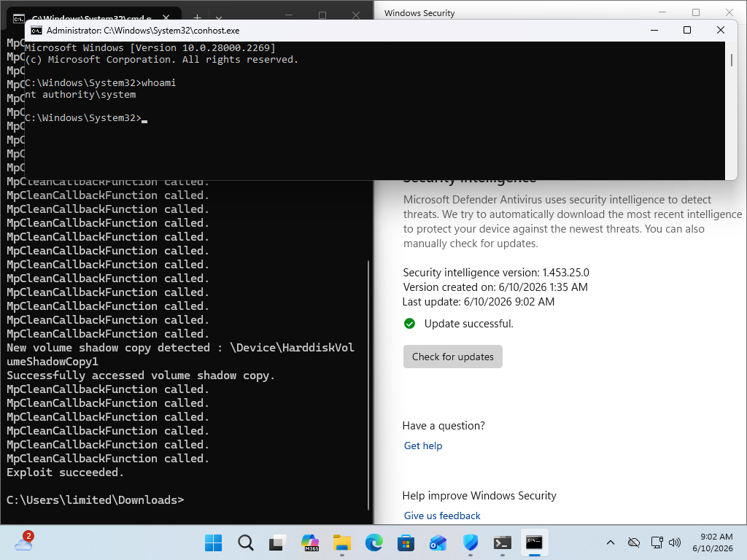The height and width of the screenshot is (560, 747).
Task: Click the Check for updates button
Action: click(452, 357)
